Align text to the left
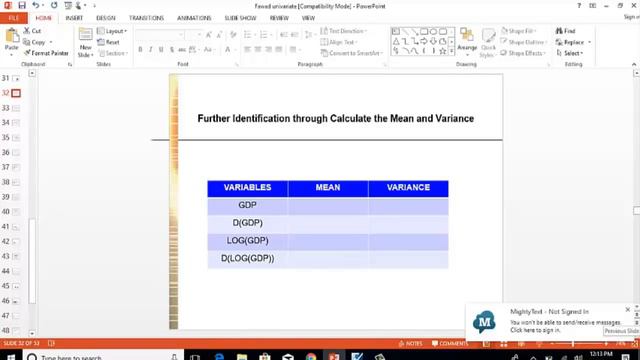 247,49
